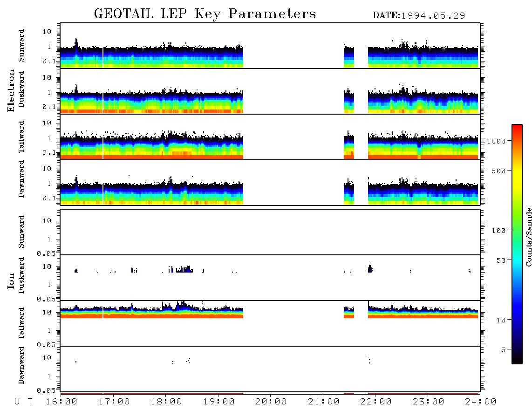Click the 50 color scale tick label
The height and width of the screenshot is (410, 532).
pos(501,260)
